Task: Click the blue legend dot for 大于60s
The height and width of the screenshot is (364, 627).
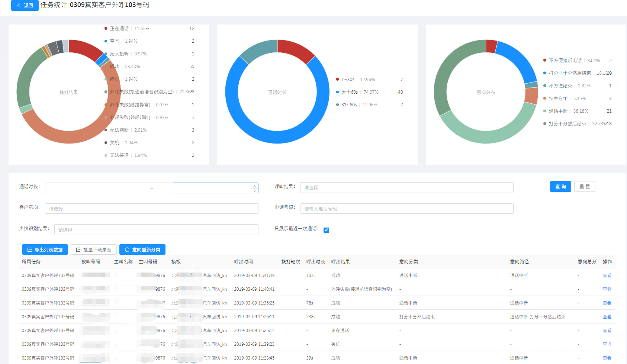Action: 337,92
